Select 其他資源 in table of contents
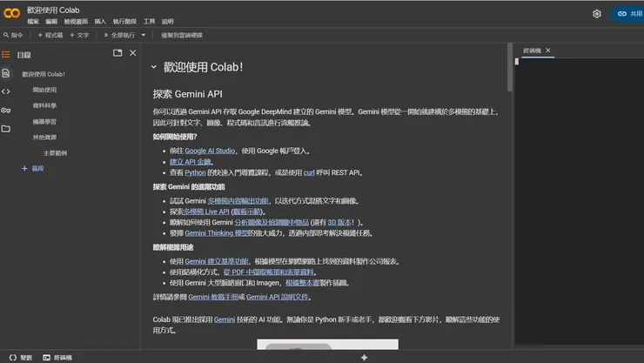644x363 pixels. point(44,138)
